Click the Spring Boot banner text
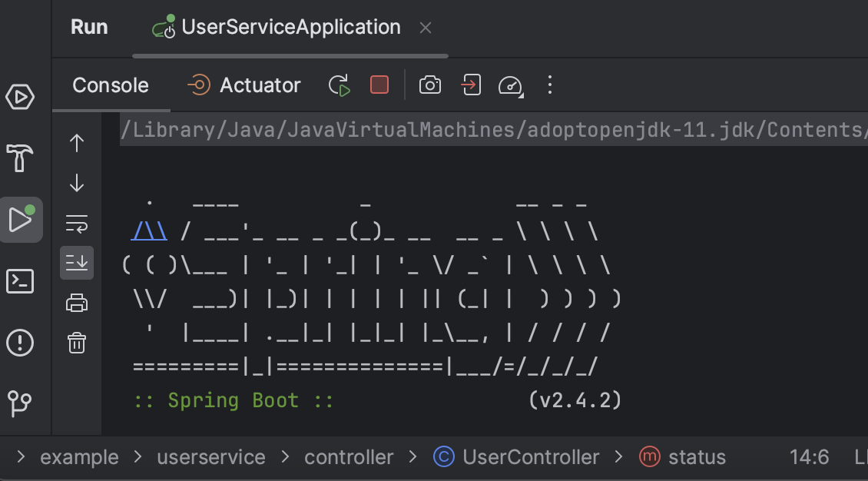The image size is (868, 481). [233, 400]
